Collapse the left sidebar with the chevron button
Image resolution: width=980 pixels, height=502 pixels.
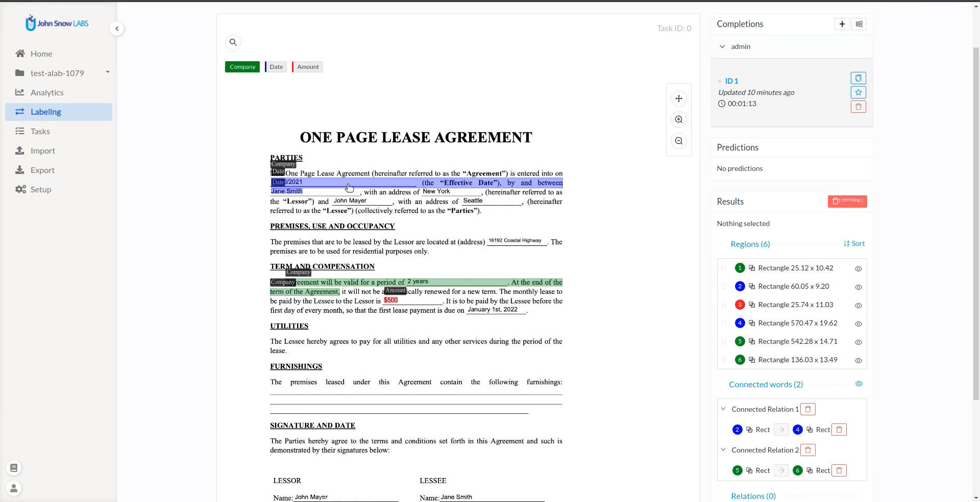[117, 29]
